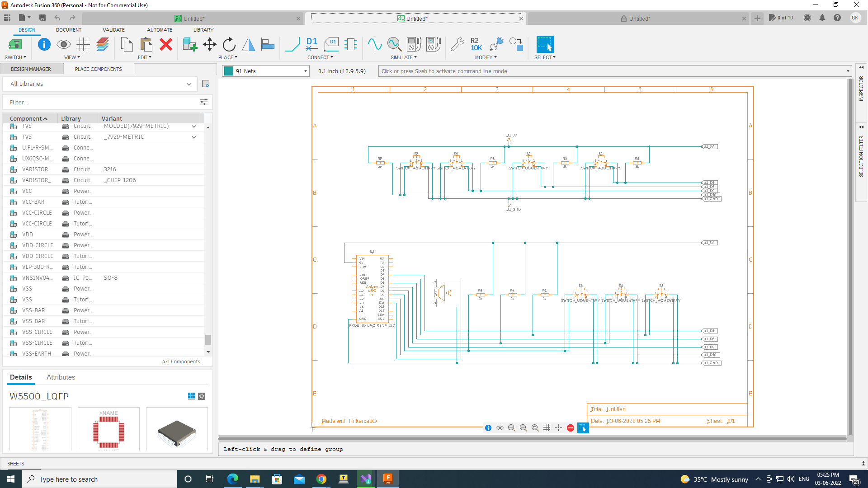Click the PLACE COMPONENTS tab
The height and width of the screenshot is (488, 868).
(98, 69)
